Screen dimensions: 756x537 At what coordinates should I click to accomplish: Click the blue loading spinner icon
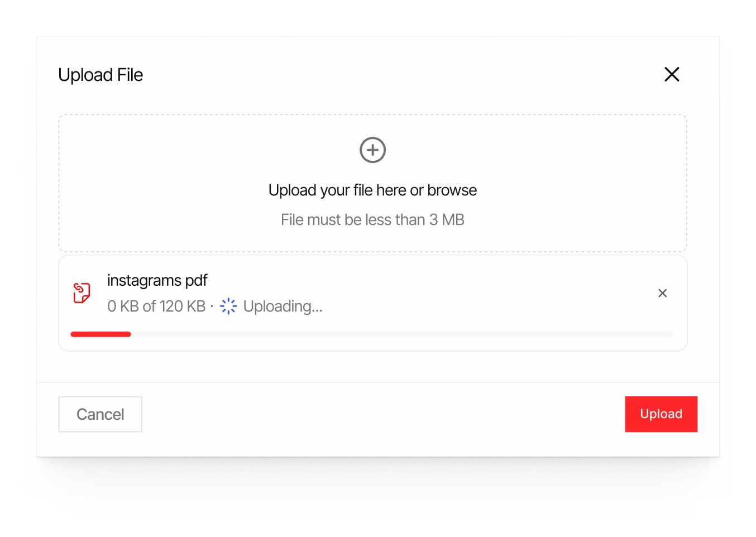tap(228, 306)
